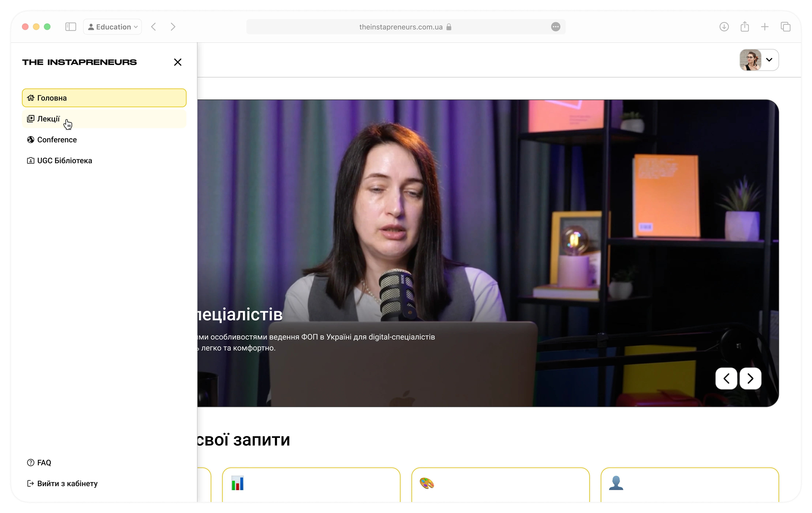Click the Safari downloads icon
The height and width of the screenshot is (513, 812).
pos(724,27)
